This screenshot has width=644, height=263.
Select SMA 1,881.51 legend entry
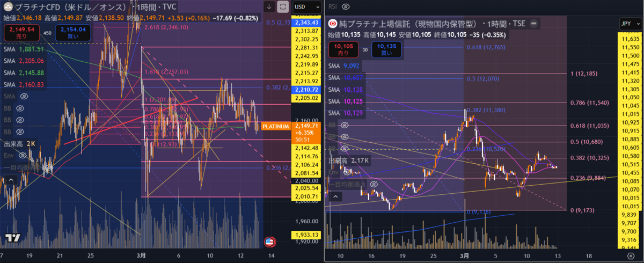click(x=24, y=49)
